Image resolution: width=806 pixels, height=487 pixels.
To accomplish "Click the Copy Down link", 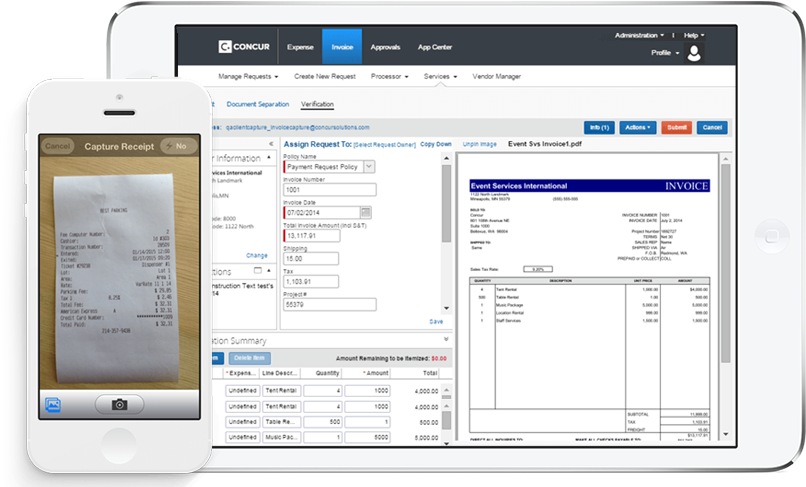I will click(x=436, y=144).
